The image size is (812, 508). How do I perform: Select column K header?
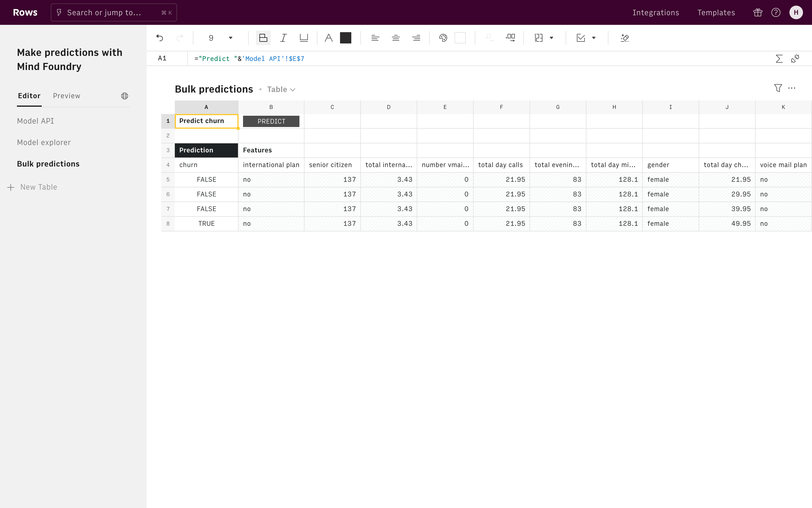783,107
